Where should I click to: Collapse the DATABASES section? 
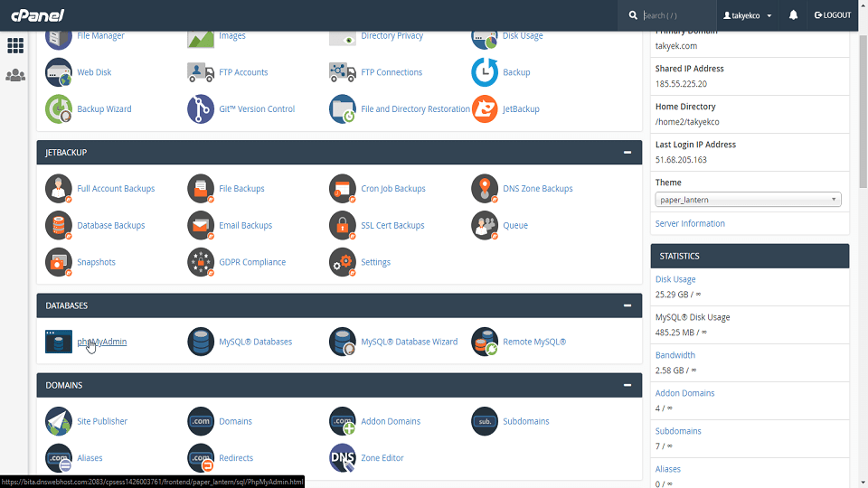tap(627, 305)
